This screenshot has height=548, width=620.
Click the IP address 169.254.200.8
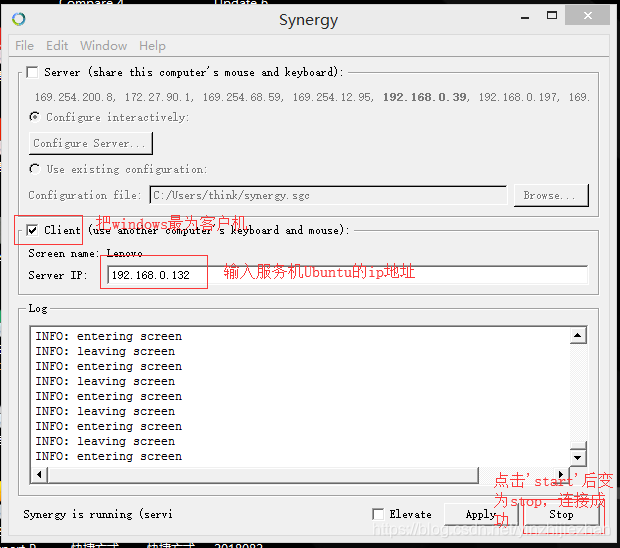pos(74,97)
